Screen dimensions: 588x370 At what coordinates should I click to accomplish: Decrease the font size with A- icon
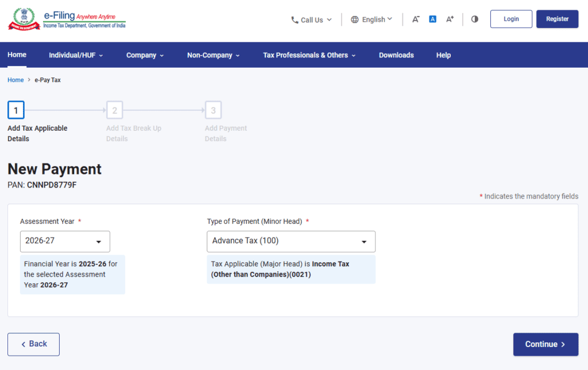click(x=416, y=20)
